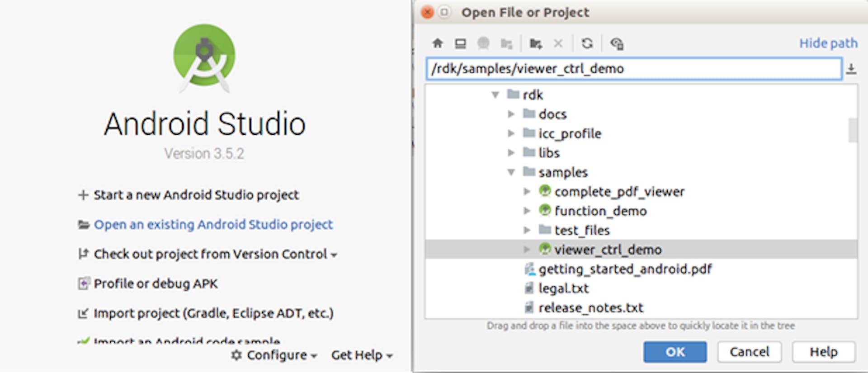Screen dimensions: 868x373
Task: Collapse the rdk folder
Action: [495, 95]
